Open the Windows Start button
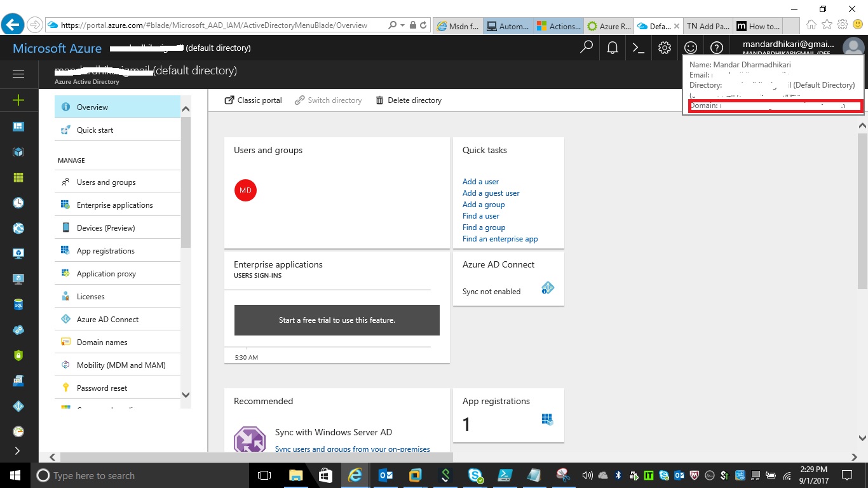The width and height of the screenshot is (868, 488). pyautogui.click(x=15, y=475)
